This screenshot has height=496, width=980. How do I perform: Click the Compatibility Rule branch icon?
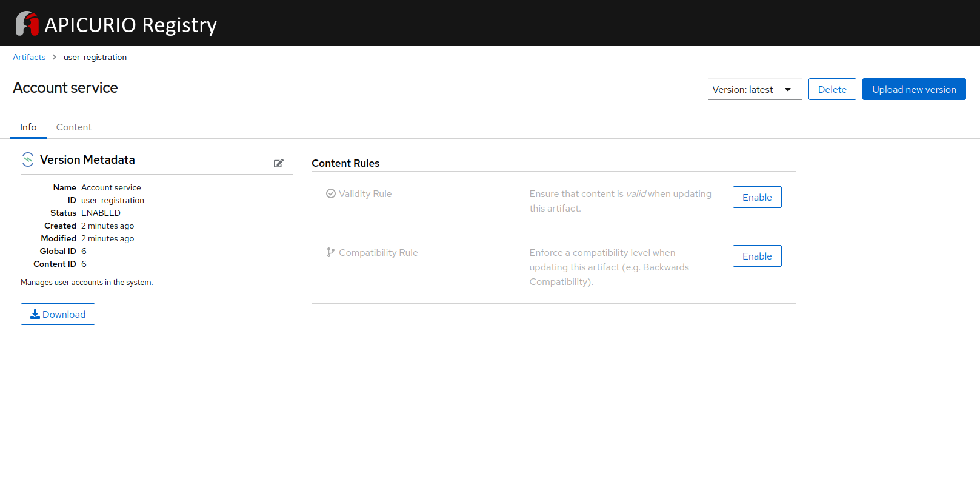(331, 252)
